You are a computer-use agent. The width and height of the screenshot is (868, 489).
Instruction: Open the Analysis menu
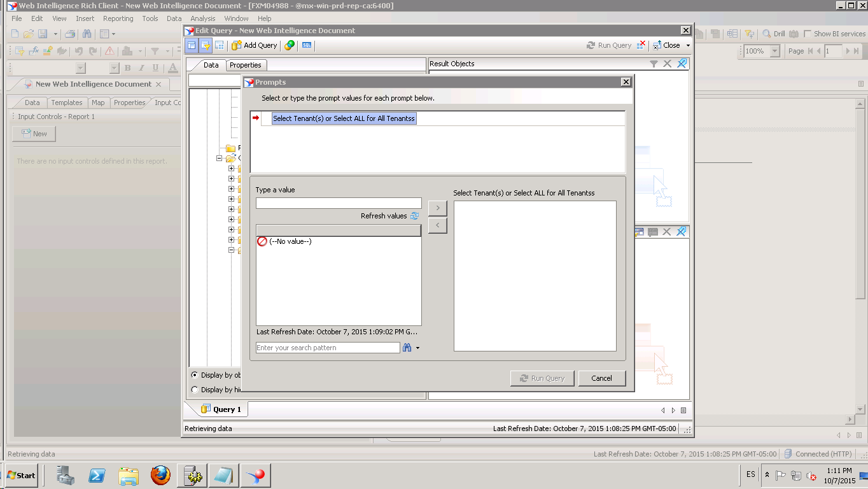[203, 18]
